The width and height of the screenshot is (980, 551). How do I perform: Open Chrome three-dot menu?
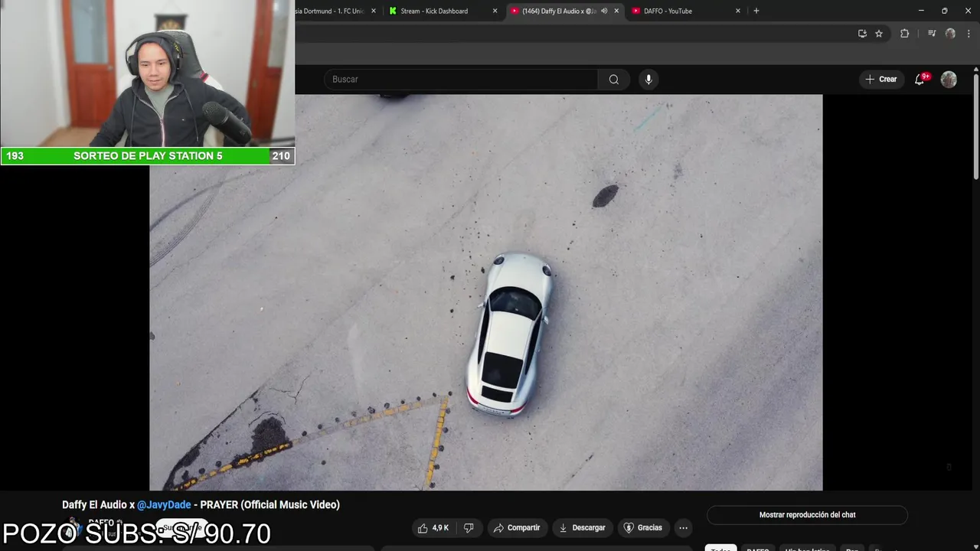point(969,34)
